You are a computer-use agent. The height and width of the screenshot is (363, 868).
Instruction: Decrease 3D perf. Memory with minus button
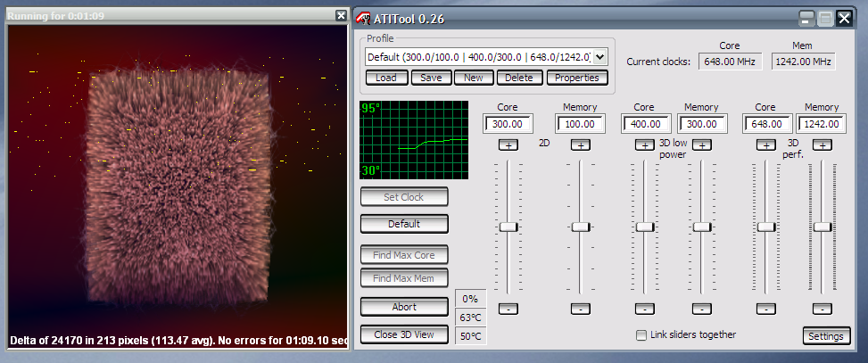click(822, 309)
